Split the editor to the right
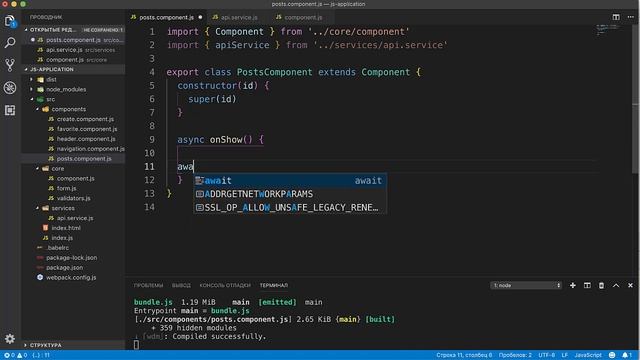Image resolution: width=640 pixels, height=360 pixels. click(x=616, y=17)
